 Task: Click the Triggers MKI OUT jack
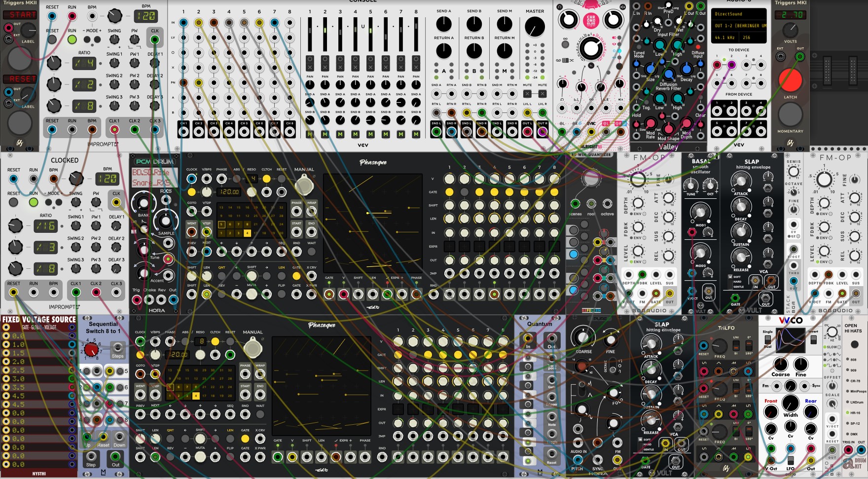(x=800, y=57)
